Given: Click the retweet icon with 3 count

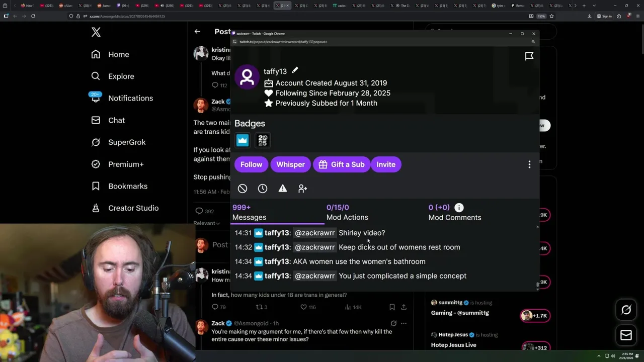Looking at the screenshot, I should click(259, 307).
